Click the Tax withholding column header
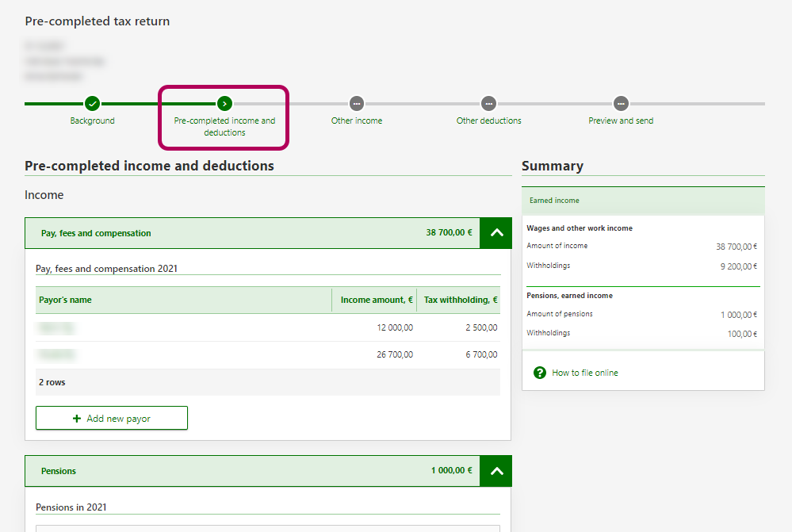Viewport: 792px width, 532px height. (460, 300)
